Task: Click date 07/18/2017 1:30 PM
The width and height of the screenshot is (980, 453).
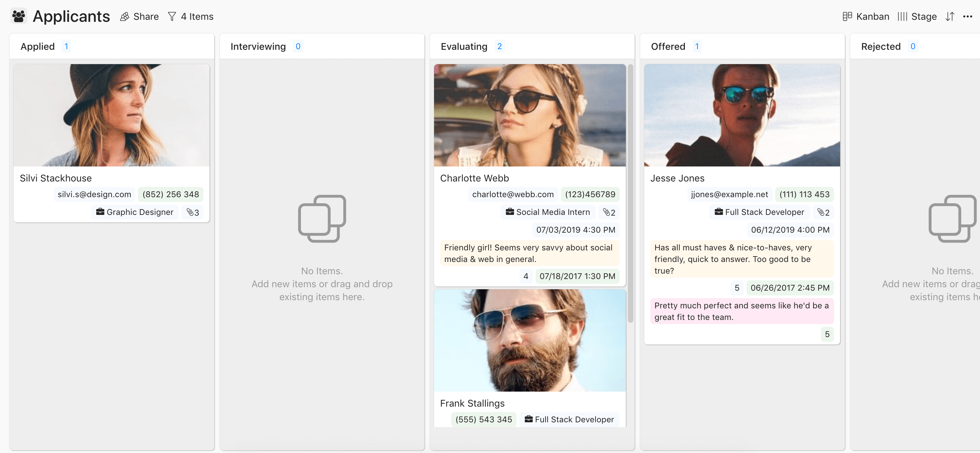Action: click(577, 276)
